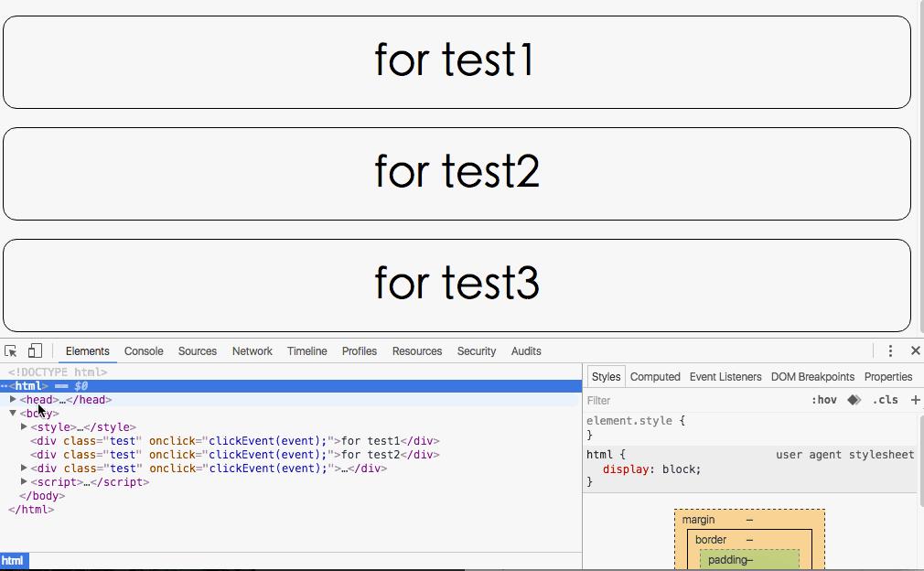The image size is (924, 571).
Task: Click the .cls element classes icon
Action: click(x=885, y=400)
